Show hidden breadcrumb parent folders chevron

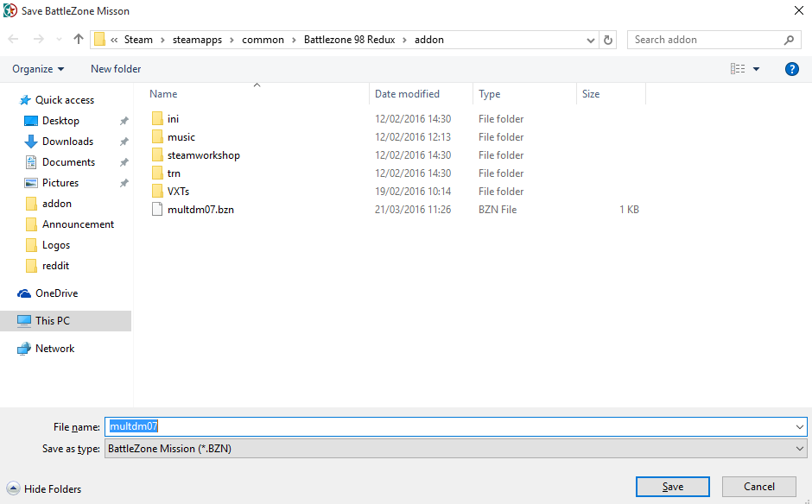(x=114, y=40)
